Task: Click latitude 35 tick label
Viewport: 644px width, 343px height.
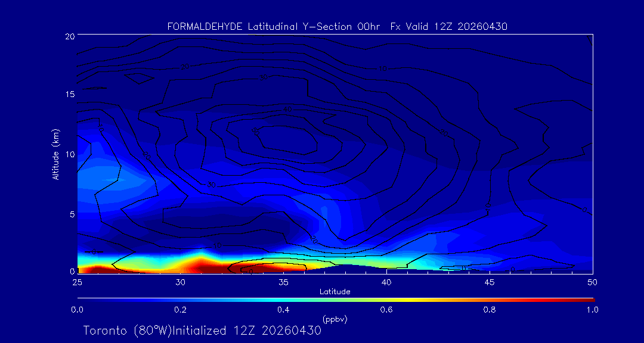Action: coord(283,282)
